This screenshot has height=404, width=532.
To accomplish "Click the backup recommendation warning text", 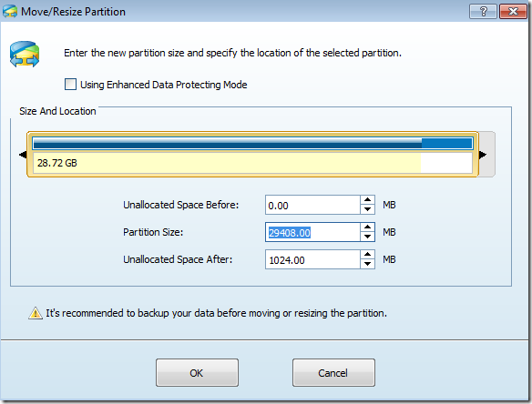I will [217, 313].
